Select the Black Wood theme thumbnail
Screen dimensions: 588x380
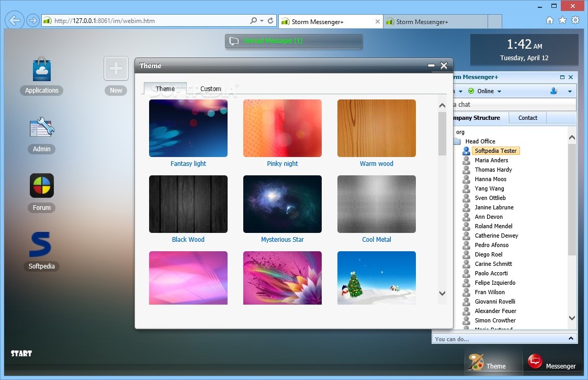click(x=188, y=204)
